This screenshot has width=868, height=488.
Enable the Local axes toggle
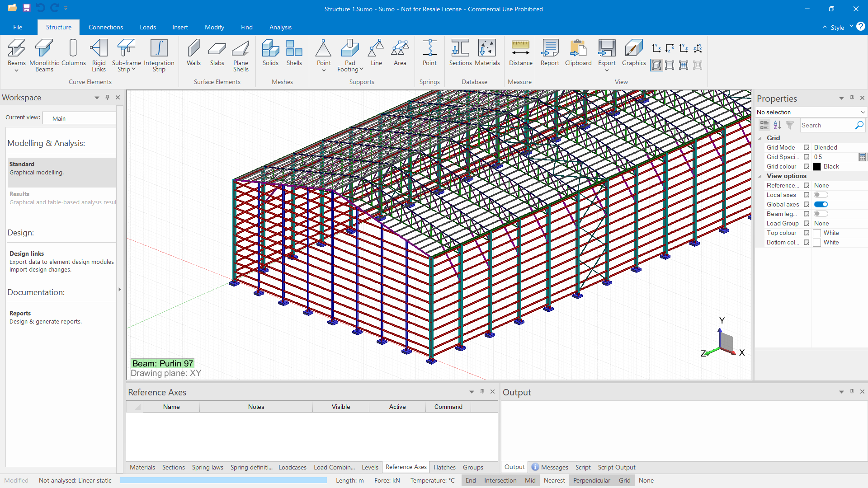point(821,195)
